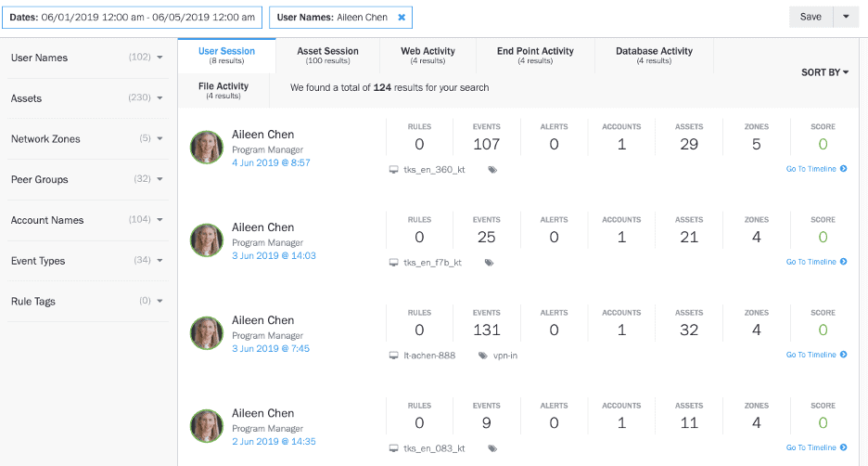Click the 131 events count

pyautogui.click(x=487, y=330)
